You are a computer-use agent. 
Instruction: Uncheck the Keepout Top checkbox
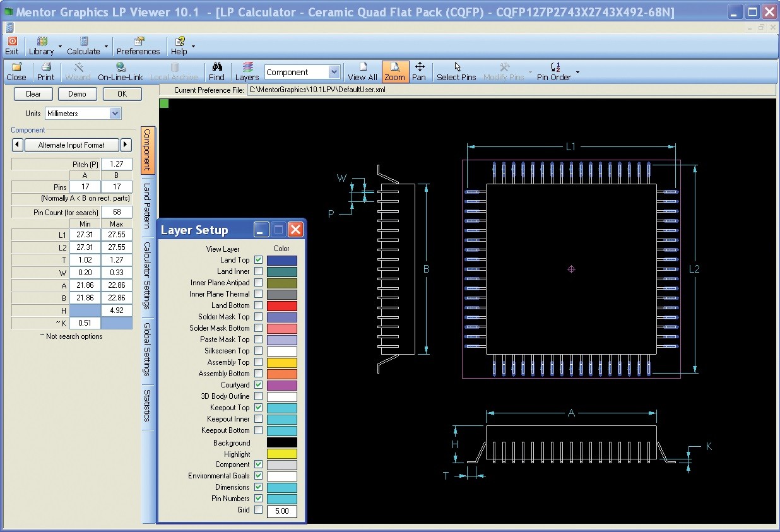259,408
